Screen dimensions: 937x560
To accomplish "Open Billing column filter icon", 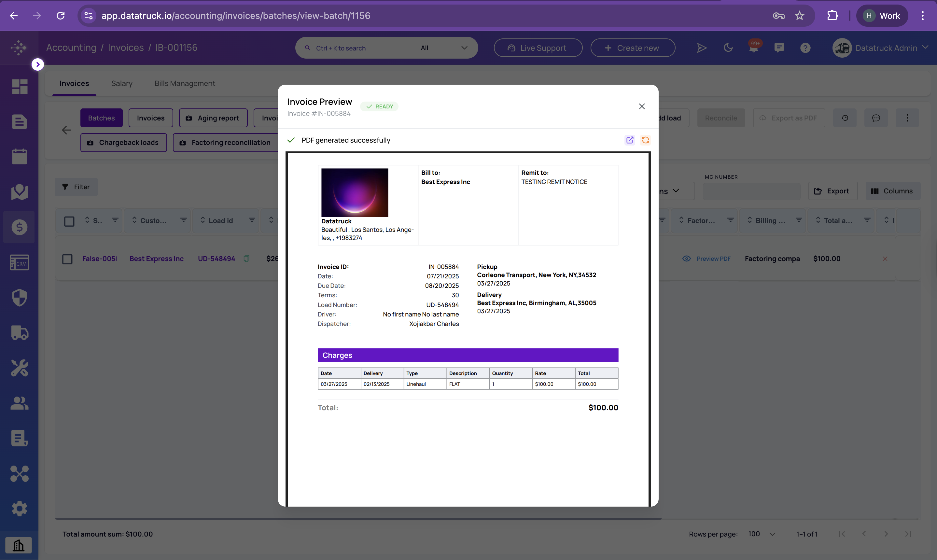I will pyautogui.click(x=799, y=220).
